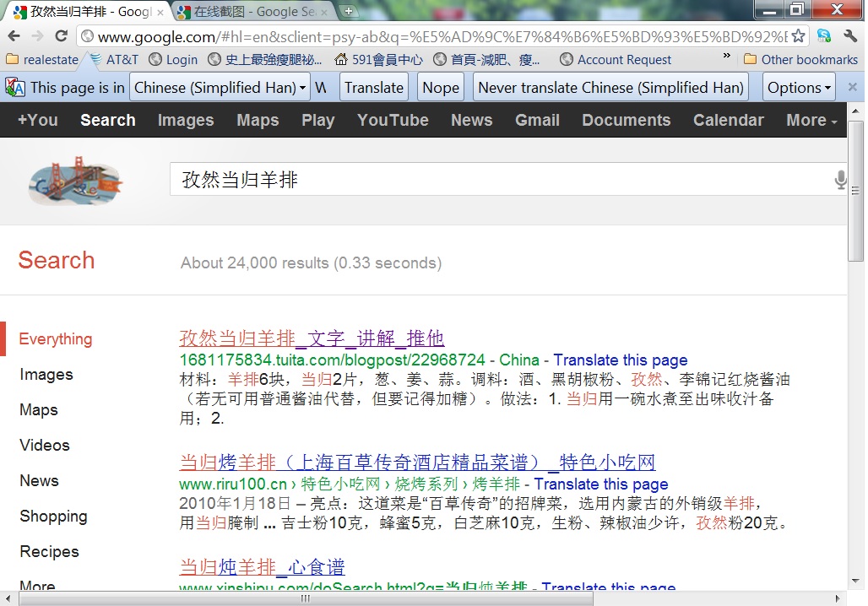Open +You in Google bar
The image size is (868, 606).
point(38,120)
